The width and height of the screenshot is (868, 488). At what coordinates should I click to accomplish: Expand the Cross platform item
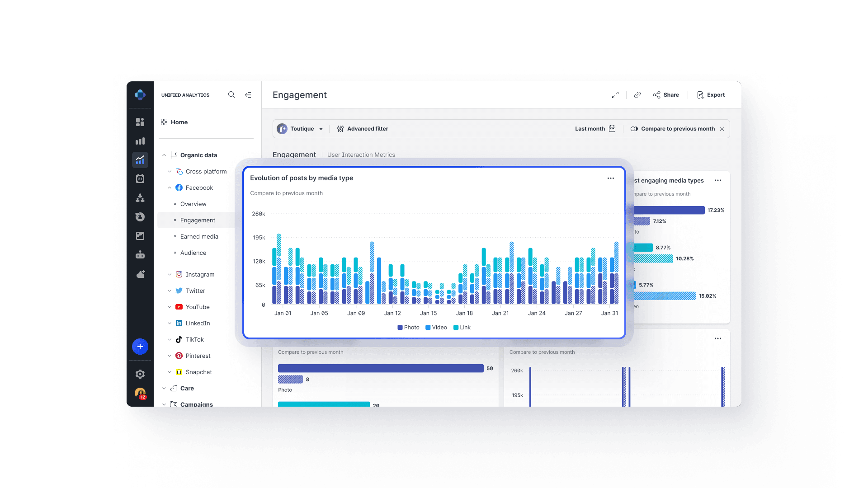[170, 171]
